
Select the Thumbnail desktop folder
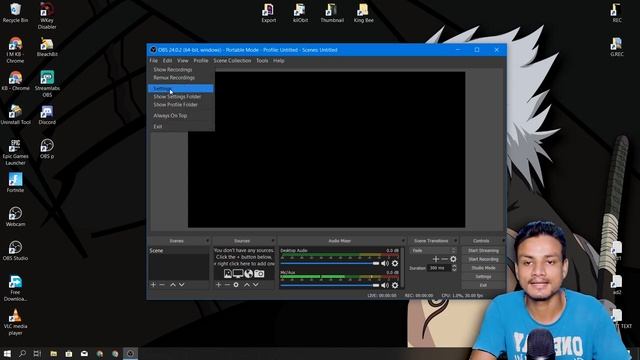(x=332, y=13)
